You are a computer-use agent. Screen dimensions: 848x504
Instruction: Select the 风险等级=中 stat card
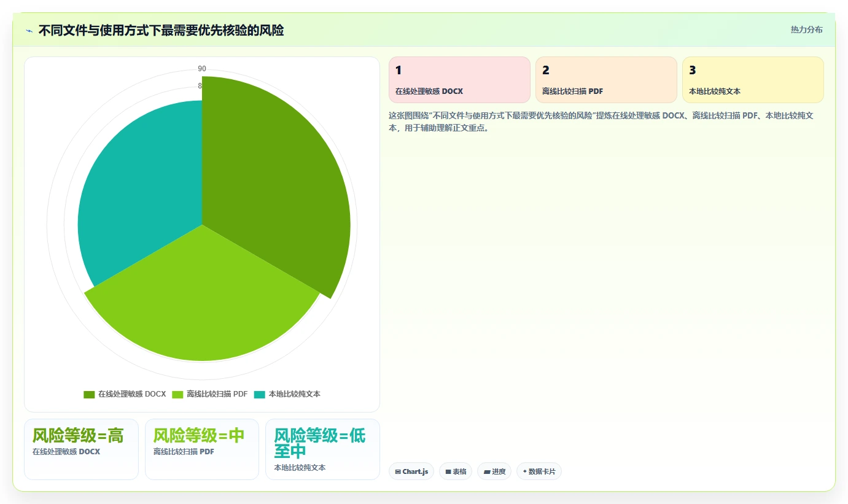pyautogui.click(x=202, y=449)
